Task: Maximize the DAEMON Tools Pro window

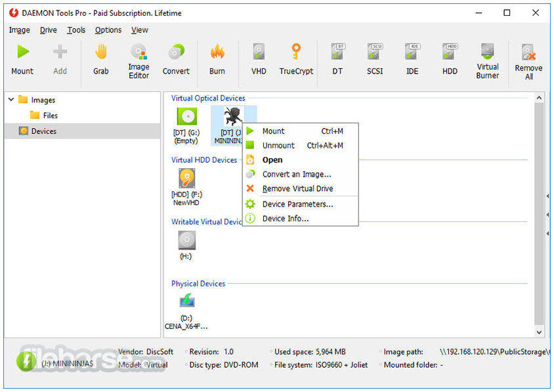Action: click(x=507, y=13)
